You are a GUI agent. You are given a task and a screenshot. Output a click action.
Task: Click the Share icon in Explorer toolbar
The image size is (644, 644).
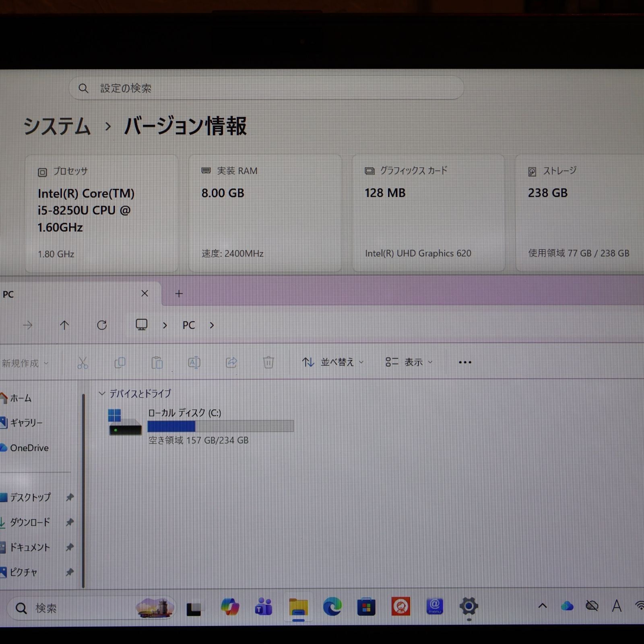[x=231, y=362]
